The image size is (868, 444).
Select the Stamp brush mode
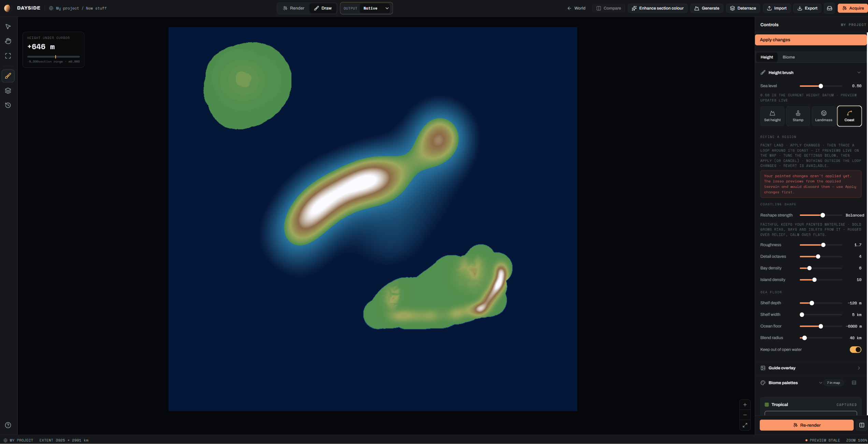798,116
